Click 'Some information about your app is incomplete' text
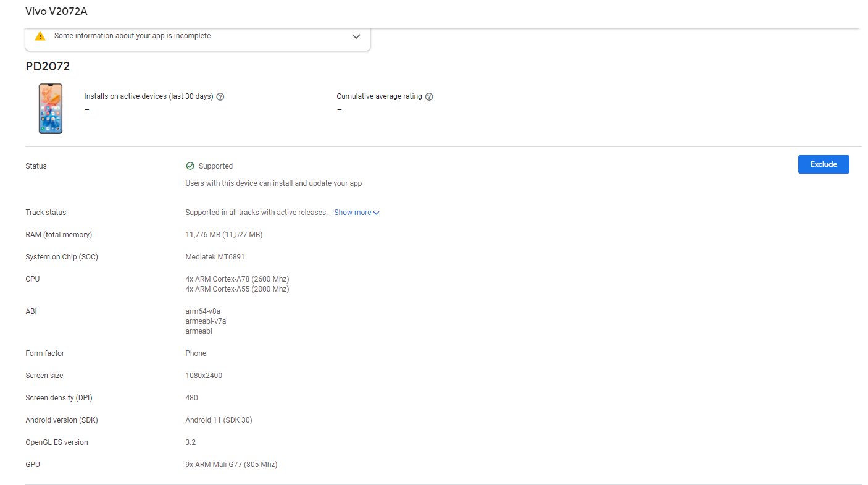868x485 pixels. pos(132,36)
